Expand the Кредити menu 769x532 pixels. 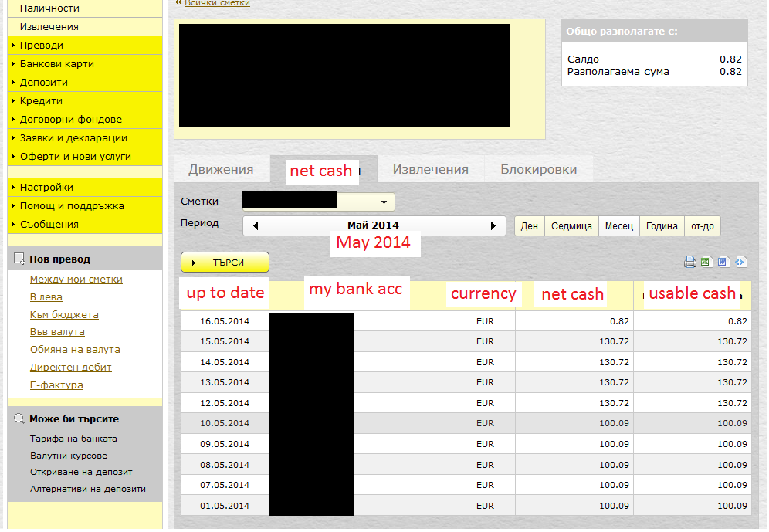tap(85, 101)
